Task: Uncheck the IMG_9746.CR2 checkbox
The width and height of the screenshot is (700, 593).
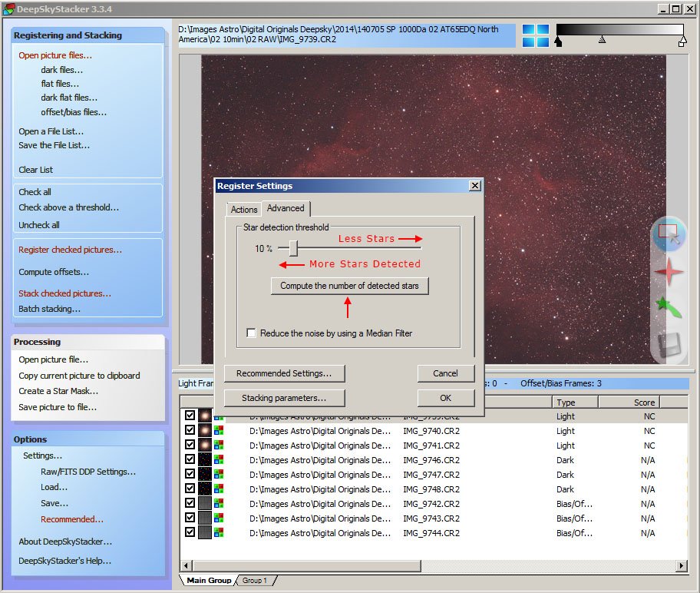Action: [190, 459]
